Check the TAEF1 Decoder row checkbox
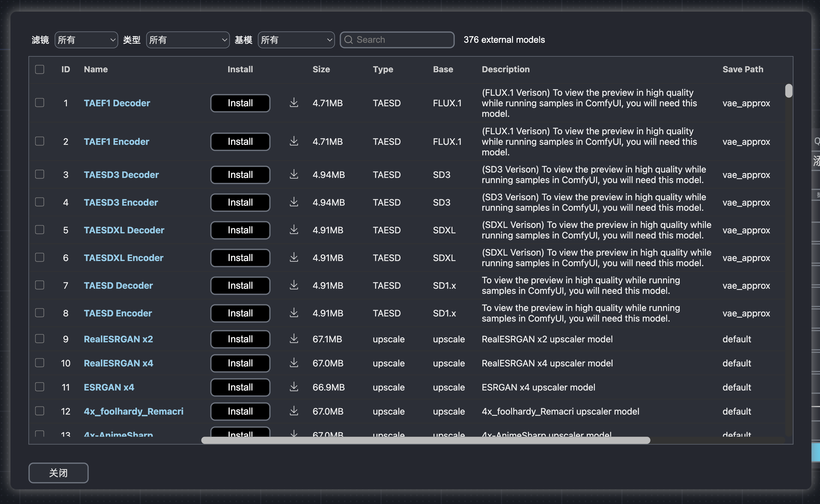 pos(40,102)
